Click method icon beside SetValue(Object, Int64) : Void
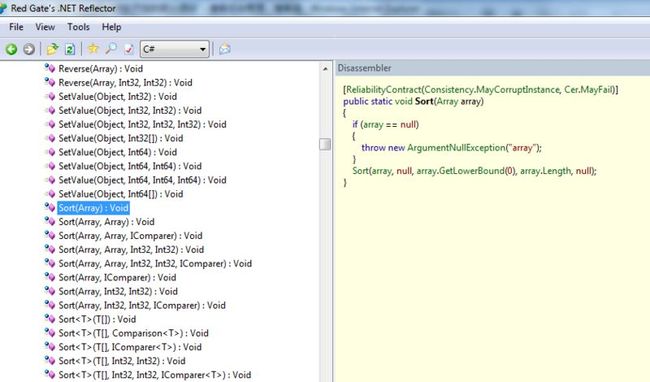 50,152
